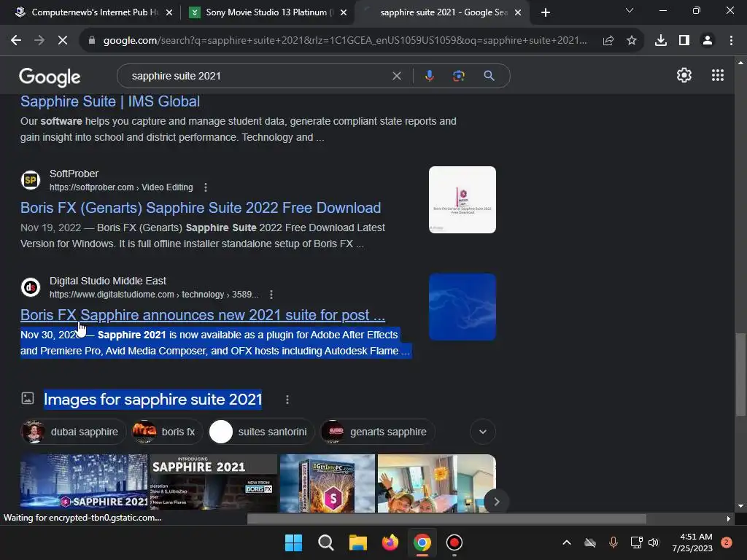Go back to the previous page

16,41
